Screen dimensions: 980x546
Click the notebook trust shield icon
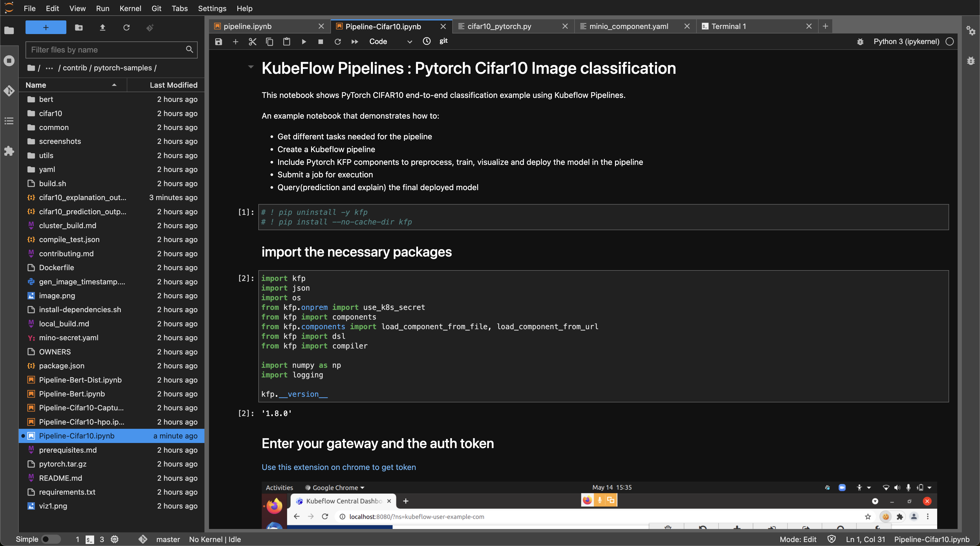831,539
